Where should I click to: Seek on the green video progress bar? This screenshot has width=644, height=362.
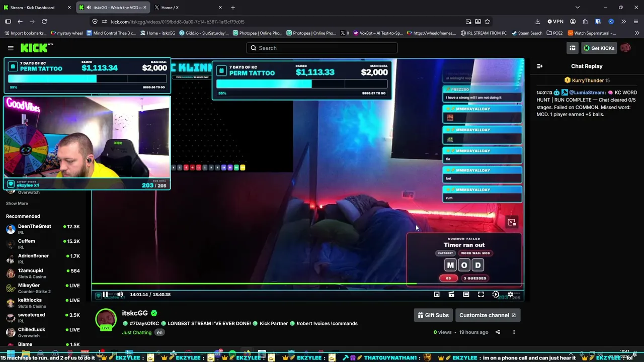tap(307, 284)
